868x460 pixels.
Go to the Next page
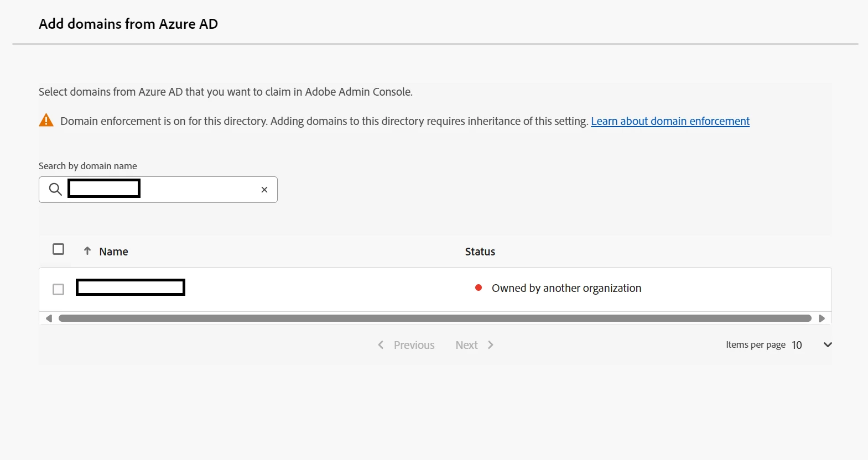click(x=466, y=345)
